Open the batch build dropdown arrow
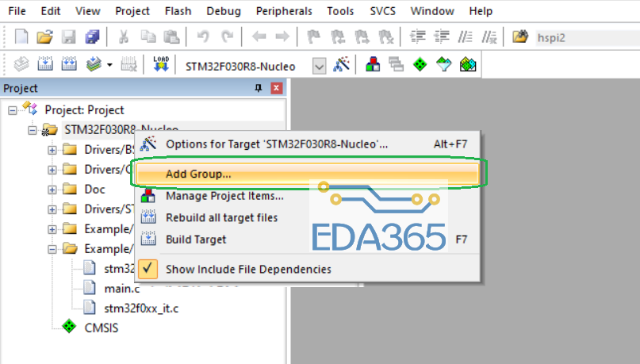 109,65
